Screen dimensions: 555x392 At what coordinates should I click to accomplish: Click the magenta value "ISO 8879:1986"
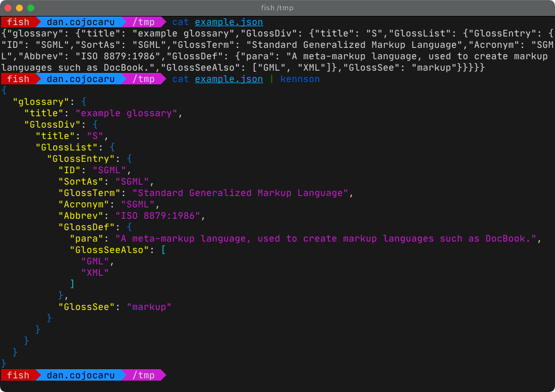coord(158,216)
